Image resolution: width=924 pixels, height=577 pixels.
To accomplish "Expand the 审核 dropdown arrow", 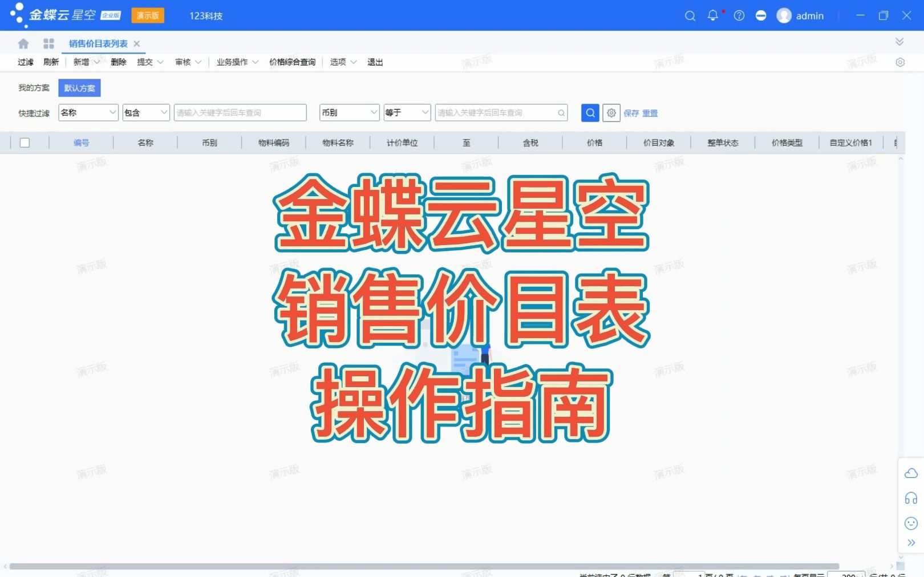I will [x=198, y=62].
